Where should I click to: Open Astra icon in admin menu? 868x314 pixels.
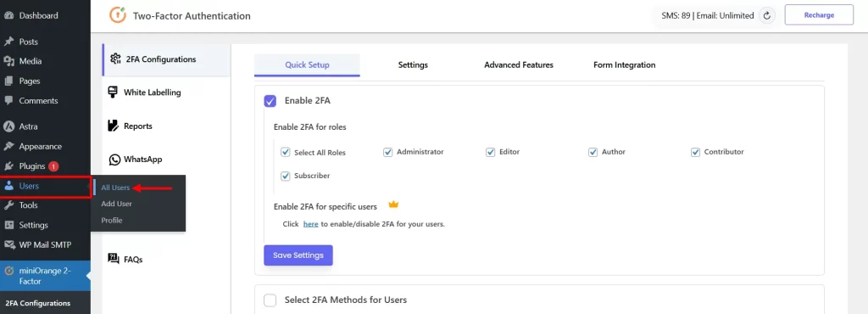(8, 126)
